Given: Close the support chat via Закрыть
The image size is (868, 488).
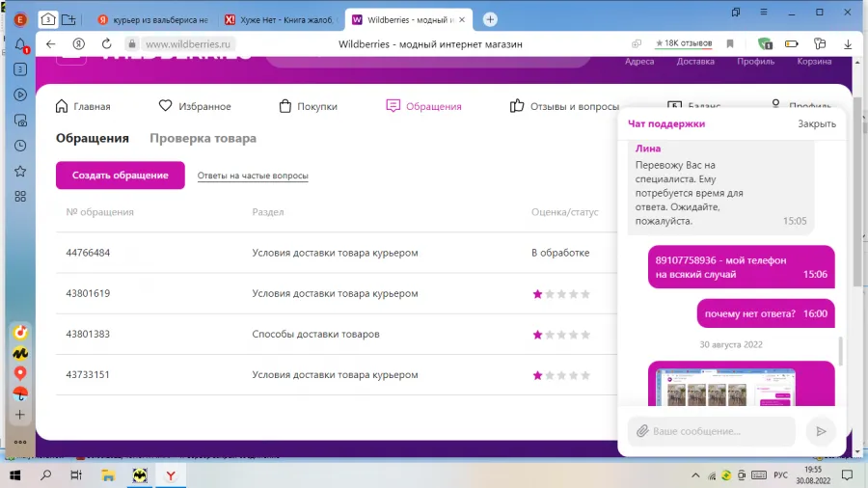Looking at the screenshot, I should pos(817,124).
